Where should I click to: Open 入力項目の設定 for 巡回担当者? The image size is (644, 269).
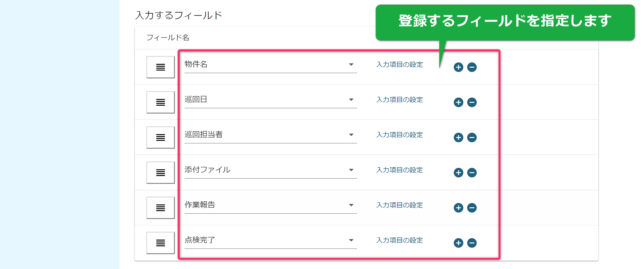click(400, 135)
